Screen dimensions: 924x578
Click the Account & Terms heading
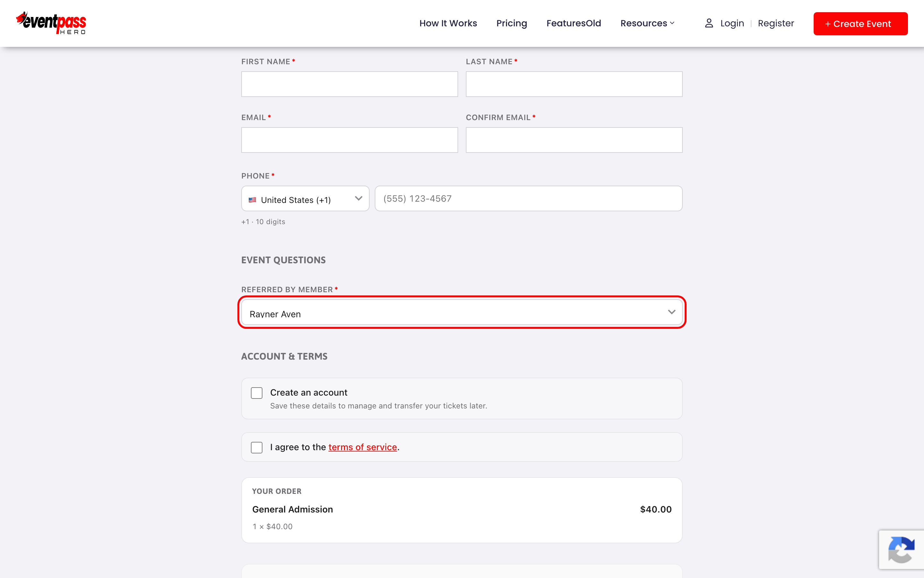pos(284,357)
